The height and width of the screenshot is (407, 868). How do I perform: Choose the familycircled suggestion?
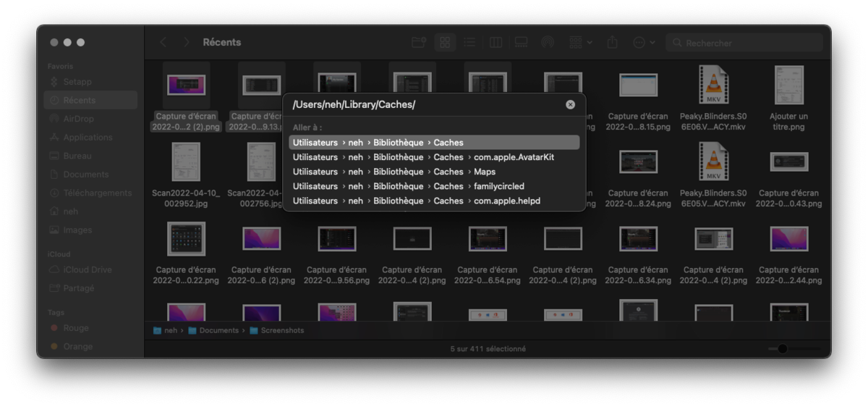pyautogui.click(x=434, y=186)
